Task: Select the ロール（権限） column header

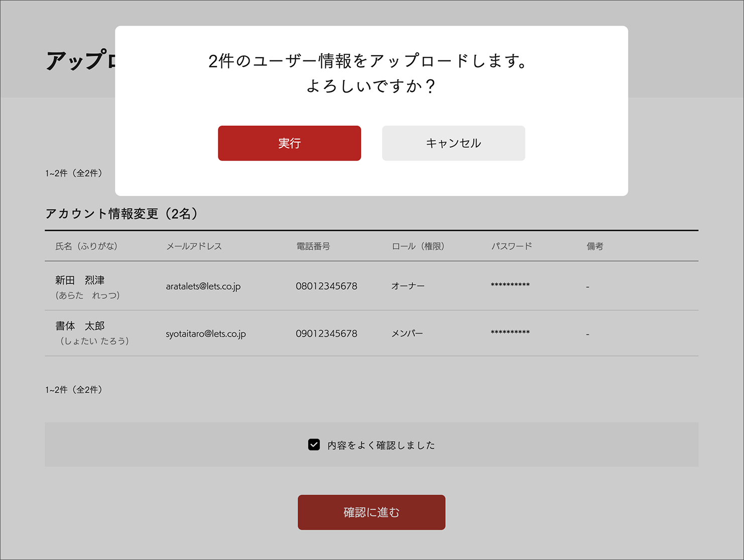Action: click(418, 246)
